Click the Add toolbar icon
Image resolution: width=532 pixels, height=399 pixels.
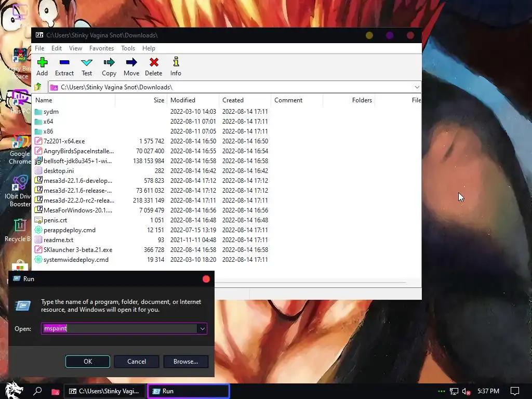click(x=42, y=62)
